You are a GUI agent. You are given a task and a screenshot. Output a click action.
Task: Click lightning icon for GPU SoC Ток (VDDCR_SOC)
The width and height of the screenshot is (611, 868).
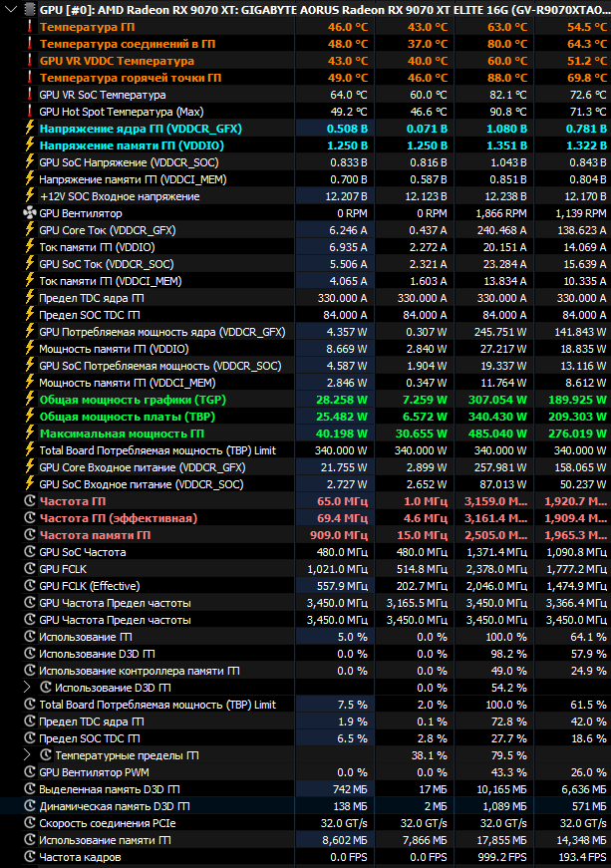(x=30, y=263)
